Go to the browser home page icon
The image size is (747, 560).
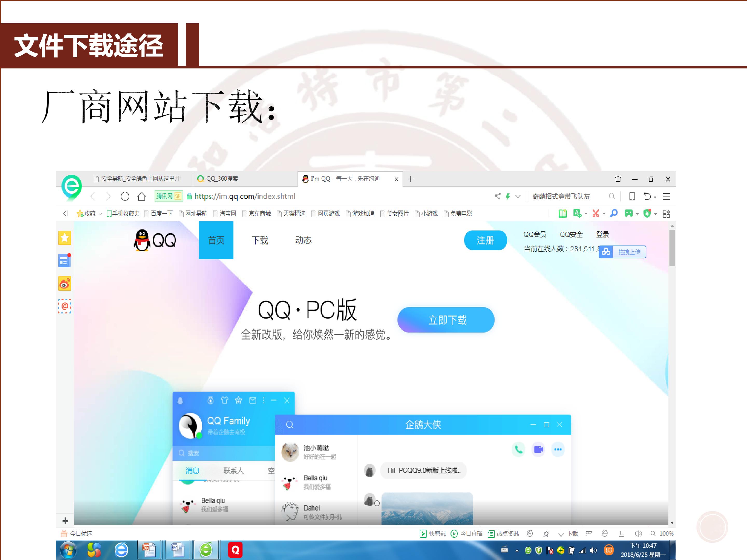142,196
